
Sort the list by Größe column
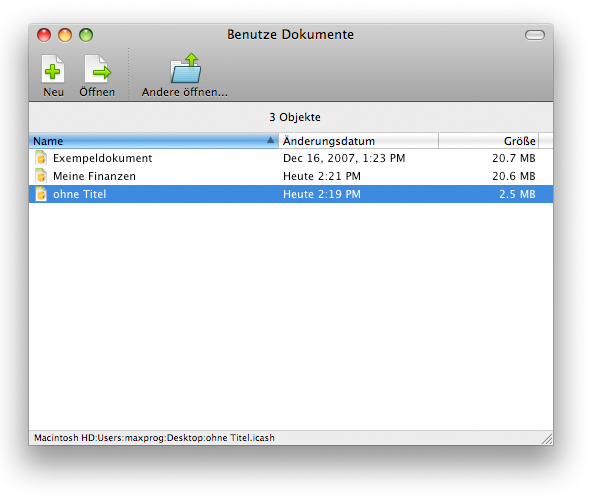click(489, 141)
